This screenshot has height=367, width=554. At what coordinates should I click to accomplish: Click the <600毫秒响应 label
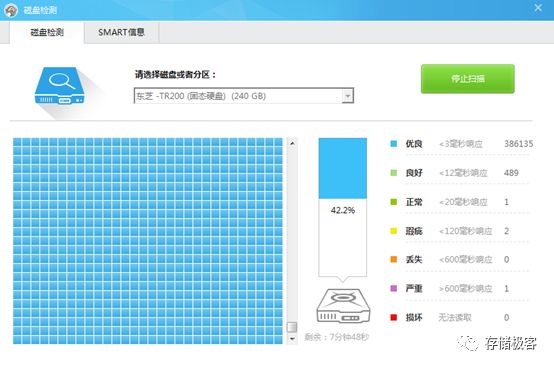tap(466, 260)
